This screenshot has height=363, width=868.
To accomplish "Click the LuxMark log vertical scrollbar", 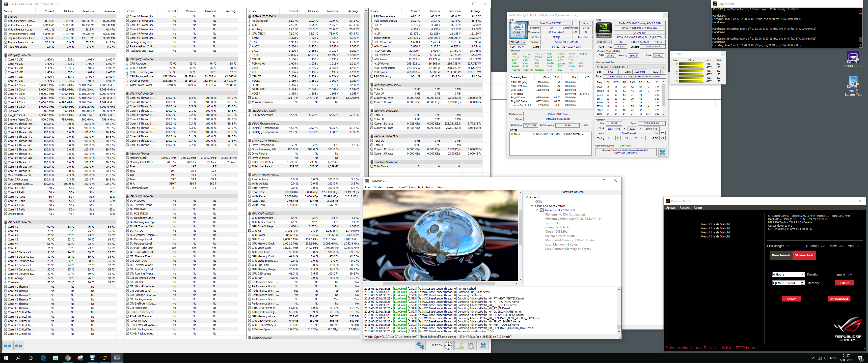I will tap(619, 311).
